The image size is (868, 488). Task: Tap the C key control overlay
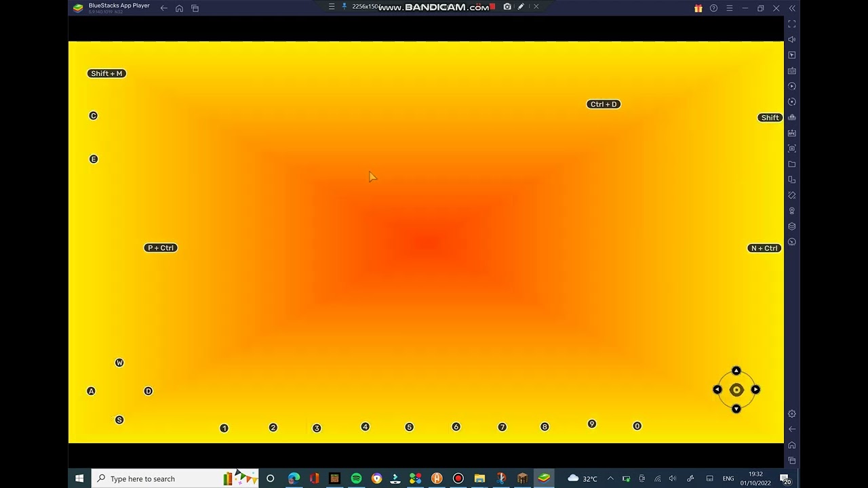pyautogui.click(x=94, y=116)
